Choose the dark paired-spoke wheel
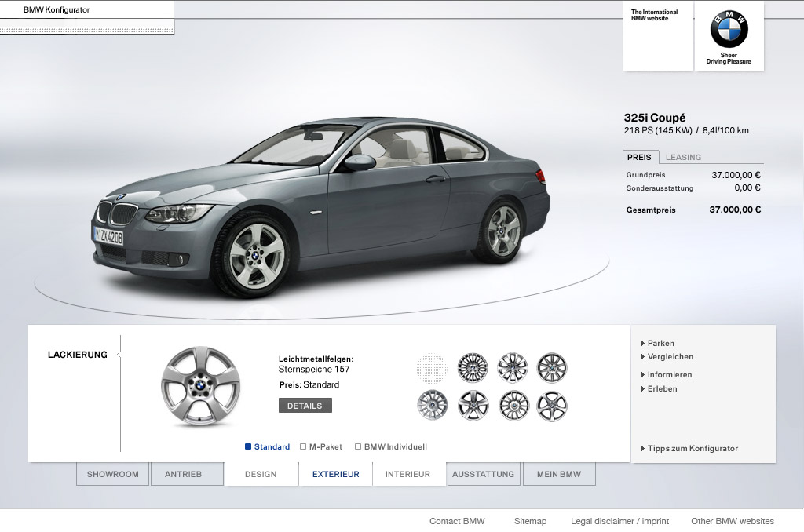This screenshot has width=804, height=532. [x=552, y=367]
